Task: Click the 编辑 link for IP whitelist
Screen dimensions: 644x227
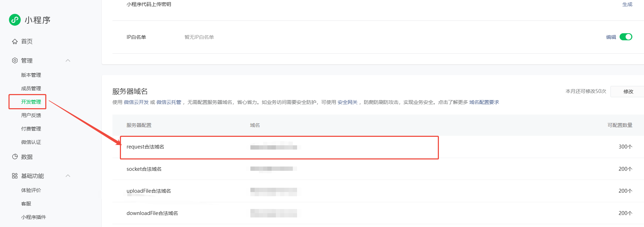Action: (611, 37)
